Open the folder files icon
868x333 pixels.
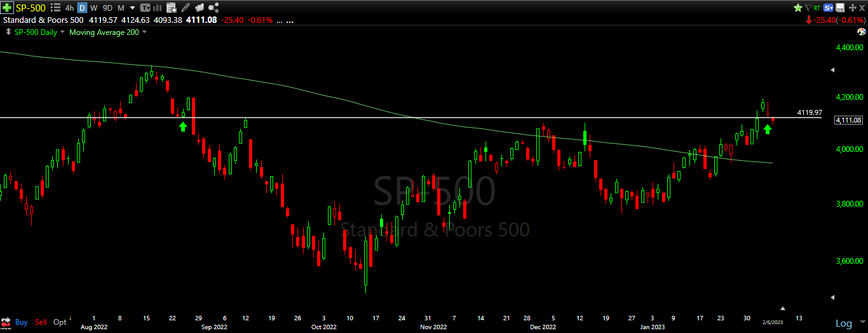[200, 8]
